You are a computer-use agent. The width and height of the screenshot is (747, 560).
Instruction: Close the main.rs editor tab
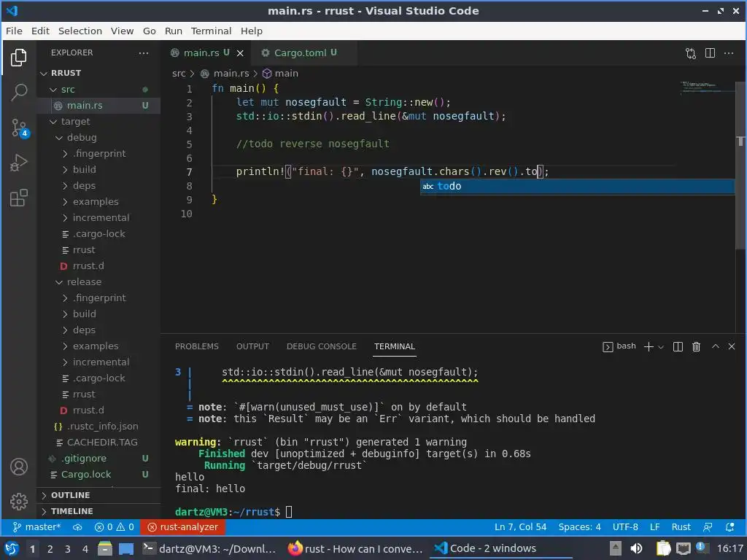tap(240, 52)
